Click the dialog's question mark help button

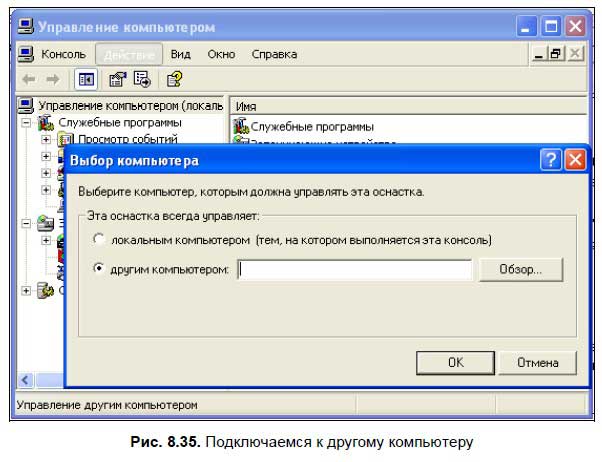(x=550, y=160)
